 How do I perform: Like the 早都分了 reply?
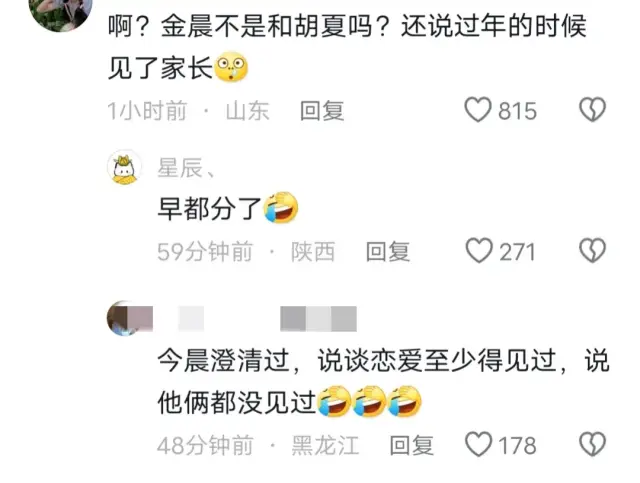click(x=479, y=250)
